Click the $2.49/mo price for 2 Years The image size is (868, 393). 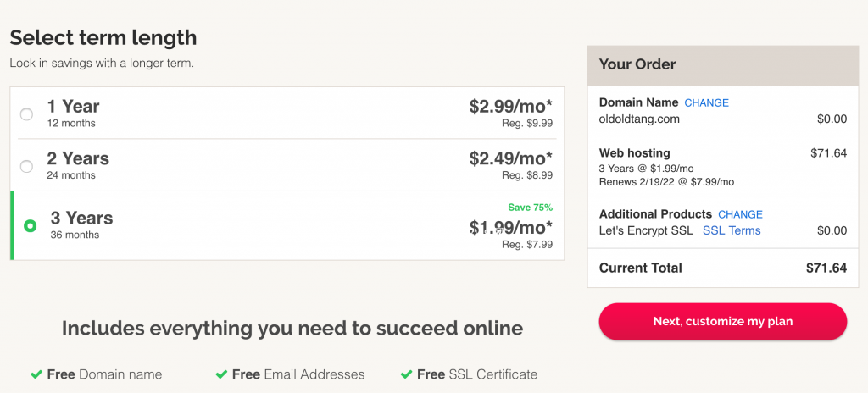(x=510, y=159)
